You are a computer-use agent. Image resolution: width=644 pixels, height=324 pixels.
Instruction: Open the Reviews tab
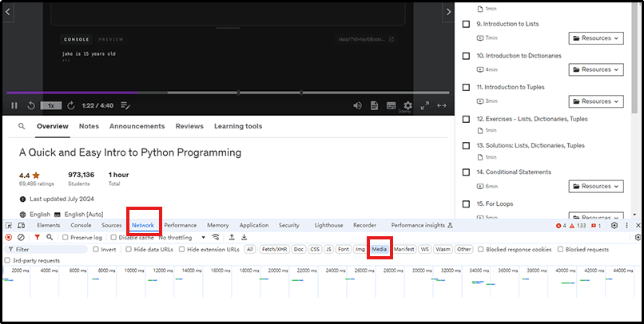pyautogui.click(x=189, y=126)
